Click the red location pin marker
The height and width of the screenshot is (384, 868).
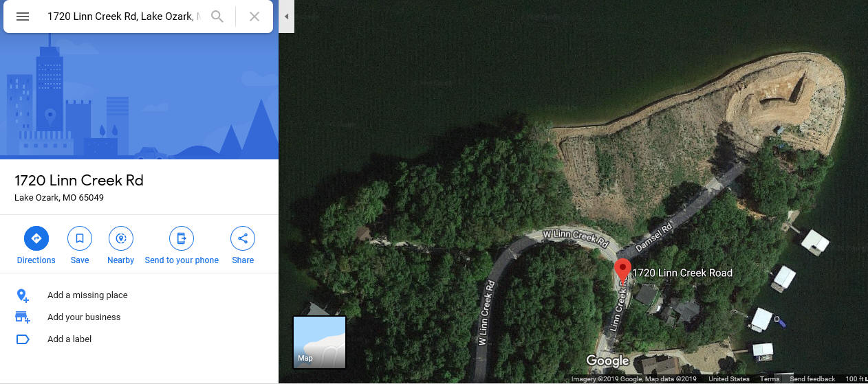pos(622,270)
